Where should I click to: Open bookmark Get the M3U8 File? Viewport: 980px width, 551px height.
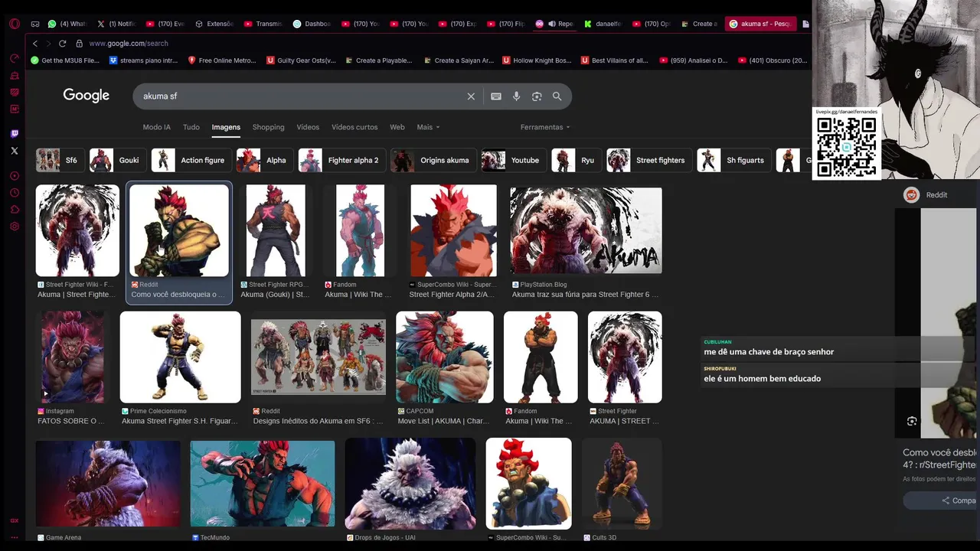tap(65, 60)
